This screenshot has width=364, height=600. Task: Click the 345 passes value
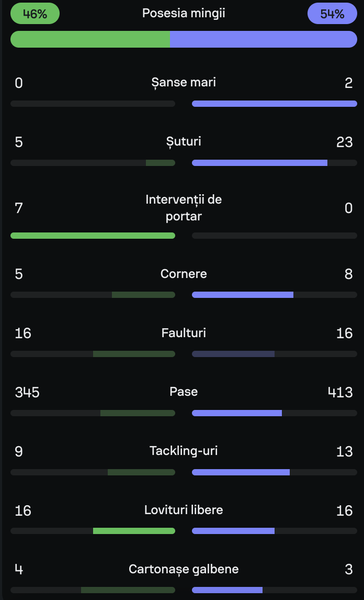pos(27,392)
